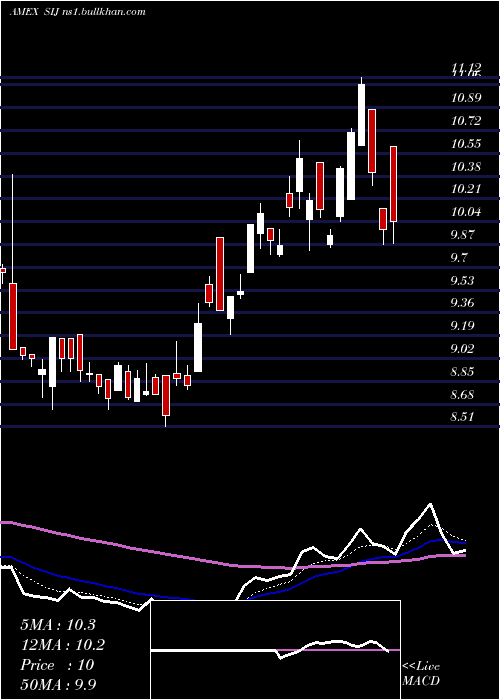500x700 pixels.
Task: Click the 5MA : 10.3 readout
Action: [x=58, y=625]
